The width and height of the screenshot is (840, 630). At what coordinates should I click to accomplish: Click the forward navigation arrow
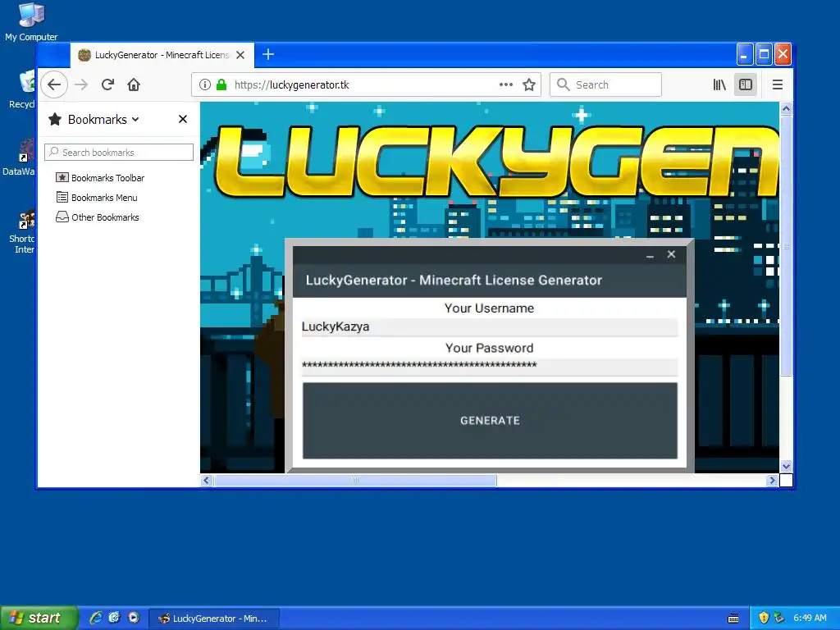[x=81, y=84]
